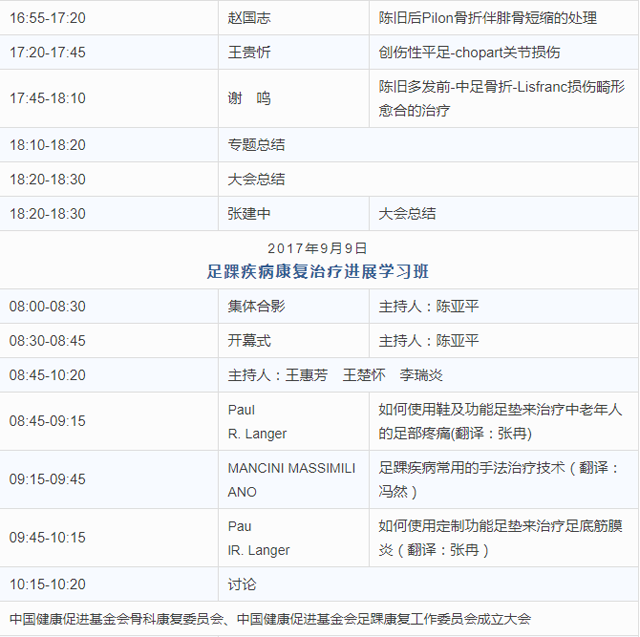Viewport: 640px width, 637px height.
Task: Select the 16:55-17:20 time slot
Action: click(48, 18)
